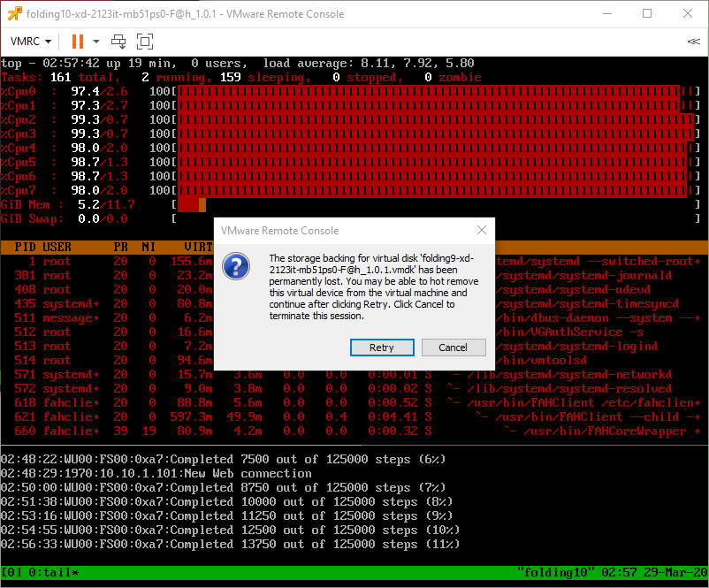Image resolution: width=709 pixels, height=588 pixels.
Task: Click the PID 621 FAHClient --child process row
Action: (354, 417)
